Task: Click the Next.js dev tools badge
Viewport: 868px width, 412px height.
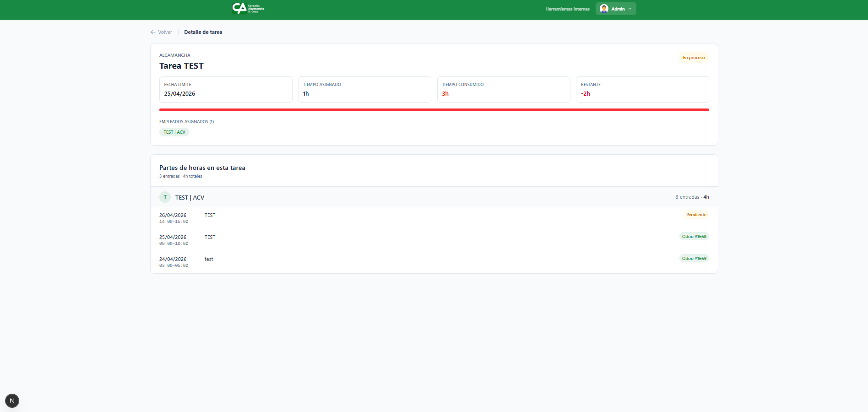Action: (12, 401)
